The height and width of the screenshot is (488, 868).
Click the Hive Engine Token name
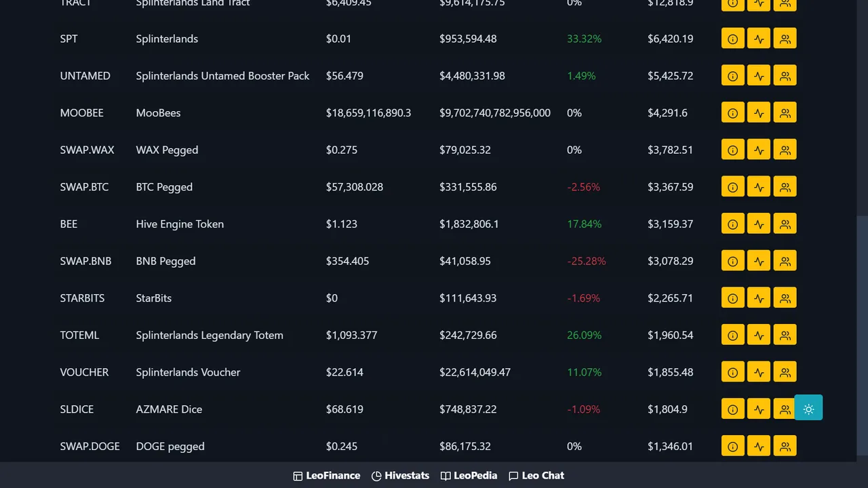point(180,224)
